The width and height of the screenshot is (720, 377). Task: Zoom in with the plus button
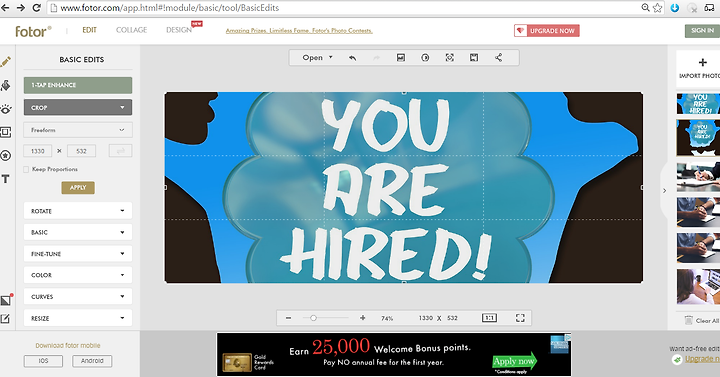[363, 318]
